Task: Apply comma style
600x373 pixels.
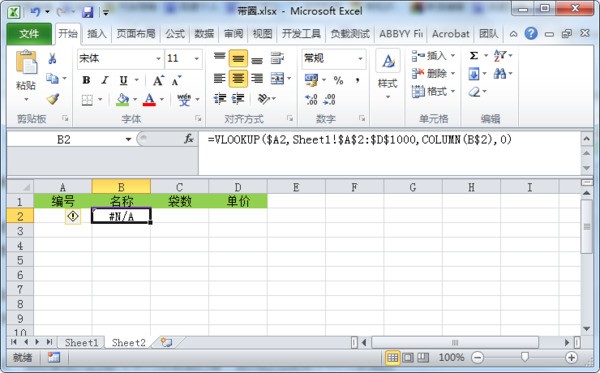Action: tap(357, 80)
